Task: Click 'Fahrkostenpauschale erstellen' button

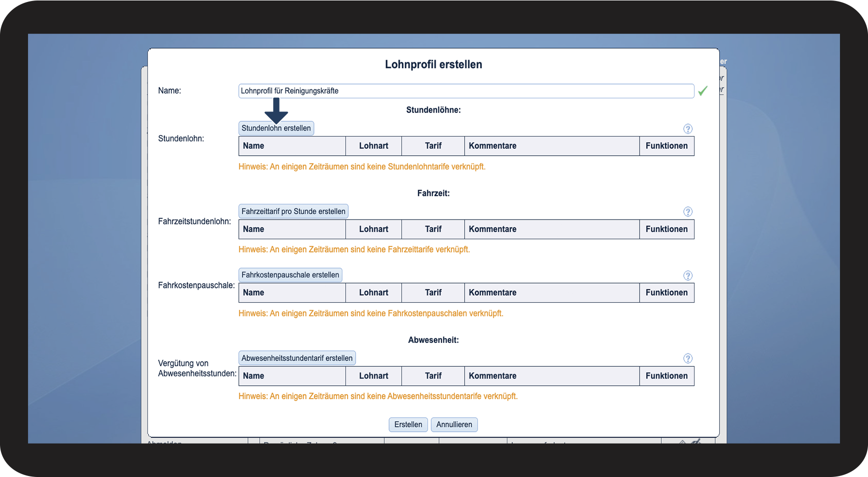Action: pos(290,275)
